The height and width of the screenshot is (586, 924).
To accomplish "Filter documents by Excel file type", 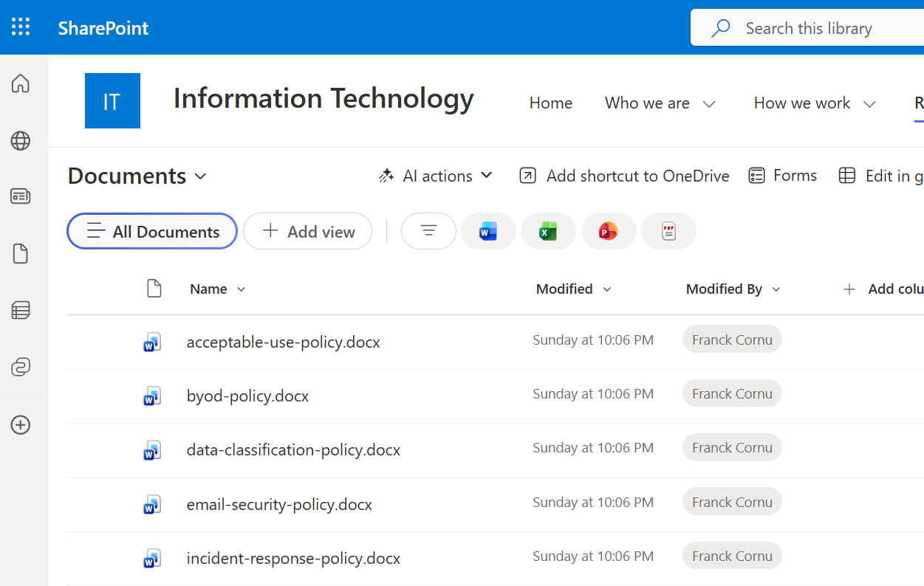I will tap(548, 232).
